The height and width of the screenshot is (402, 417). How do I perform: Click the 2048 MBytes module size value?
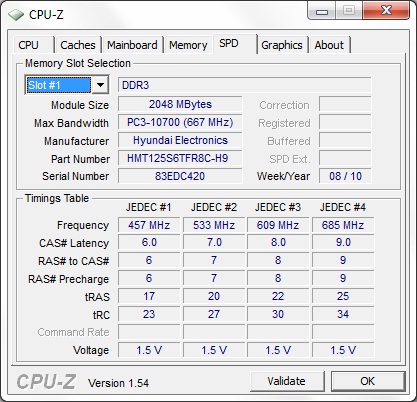180,104
